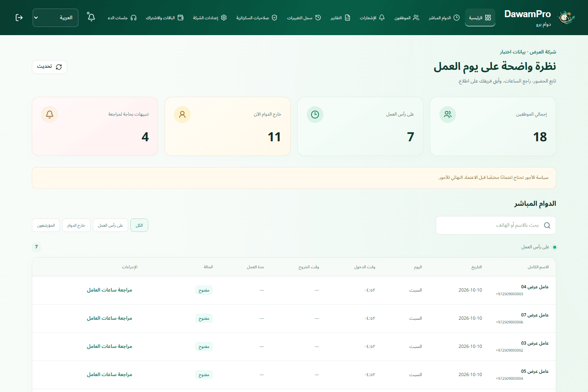588x392 pixels.
Task: Click the notifications nav bell icon
Action: coord(382,18)
